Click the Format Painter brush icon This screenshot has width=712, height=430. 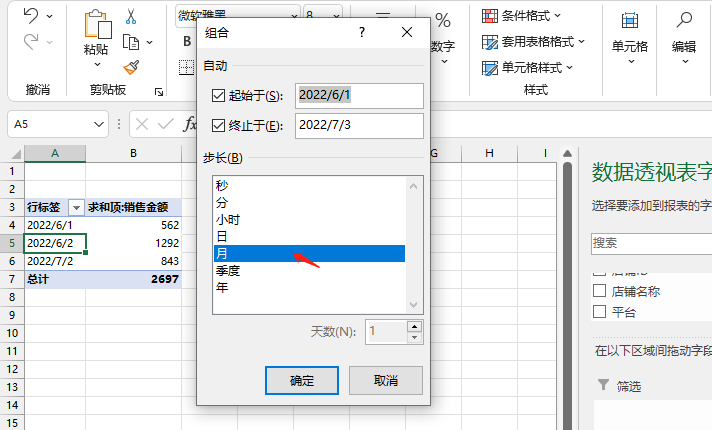click(131, 68)
